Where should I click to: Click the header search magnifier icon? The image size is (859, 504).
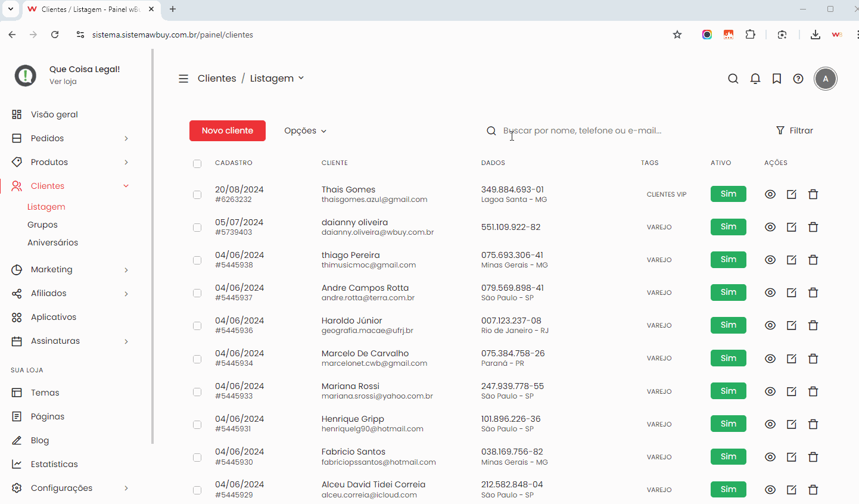point(733,79)
